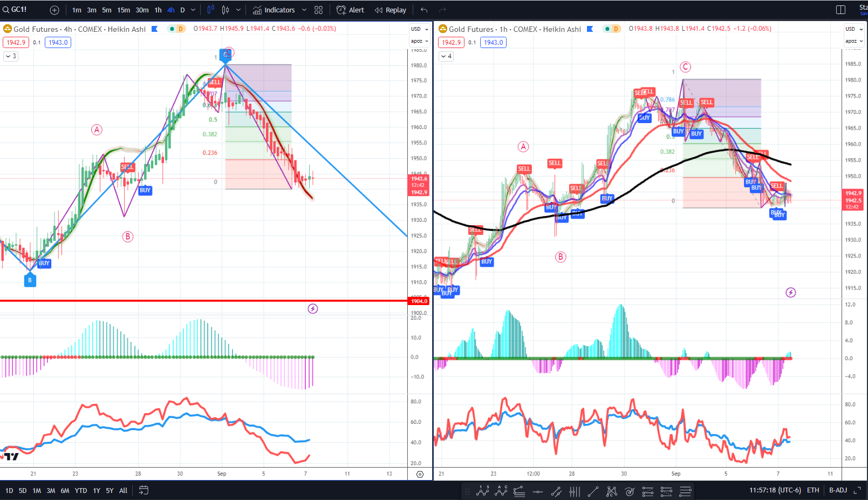
Task: Open the Indicators dialog
Action: click(274, 10)
